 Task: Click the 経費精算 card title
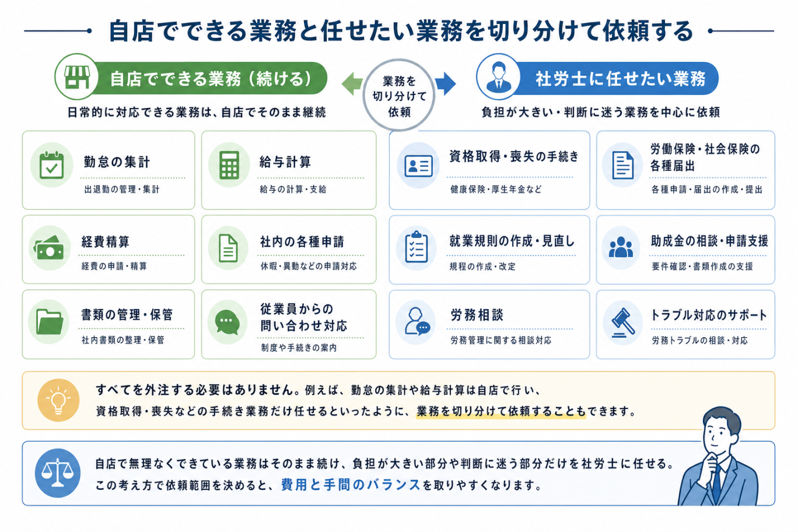(x=106, y=242)
